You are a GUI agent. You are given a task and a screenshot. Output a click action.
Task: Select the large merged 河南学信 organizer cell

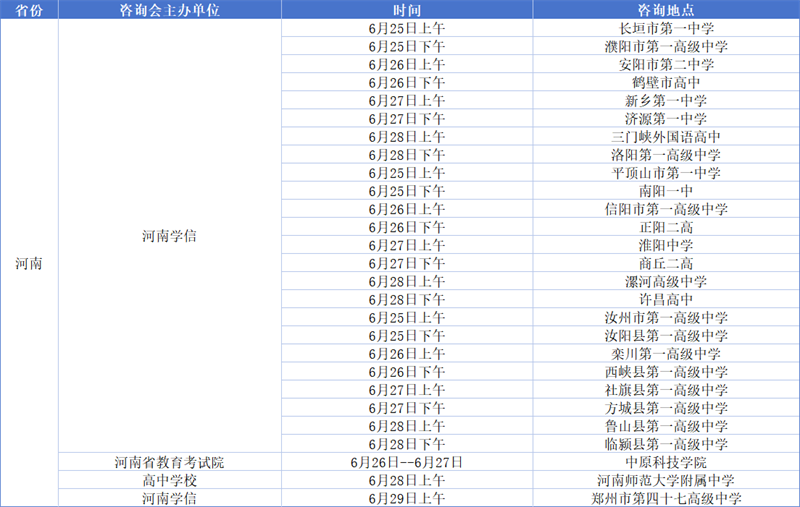(170, 236)
